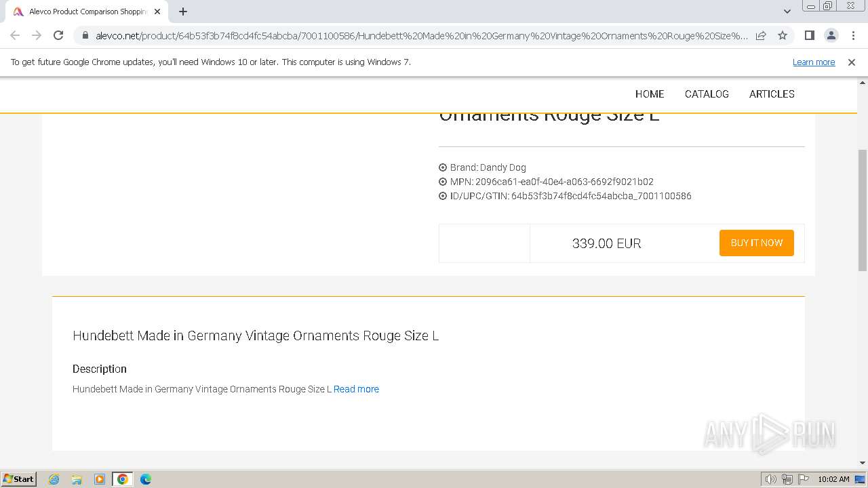This screenshot has width=868, height=488.
Task: Click the bullet icon beside MPN
Action: [443, 182]
